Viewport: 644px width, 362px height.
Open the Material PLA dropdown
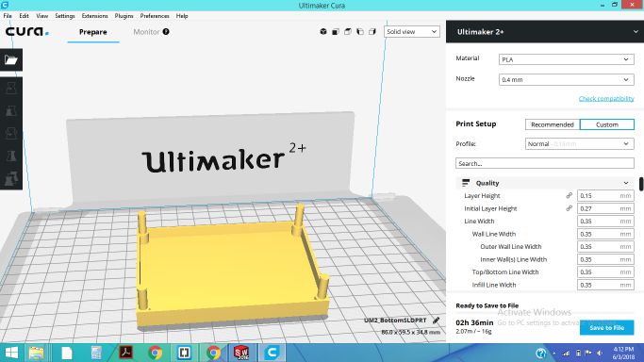[567, 59]
